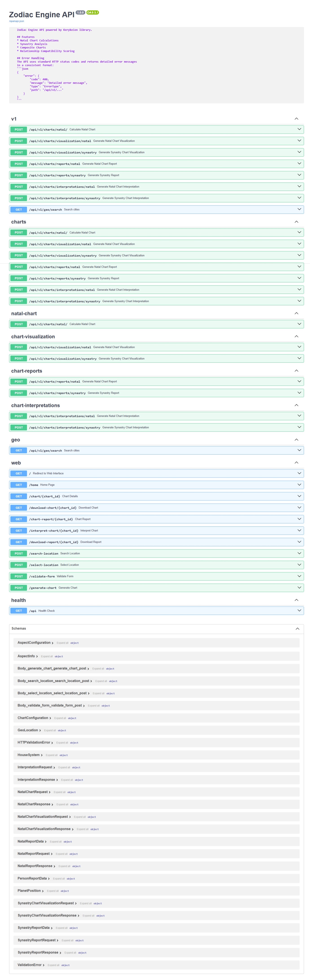Open the /chart/{chart_id} Chart Details endpoint
Image resolution: width=310 pixels, height=980 pixels.
point(156,496)
